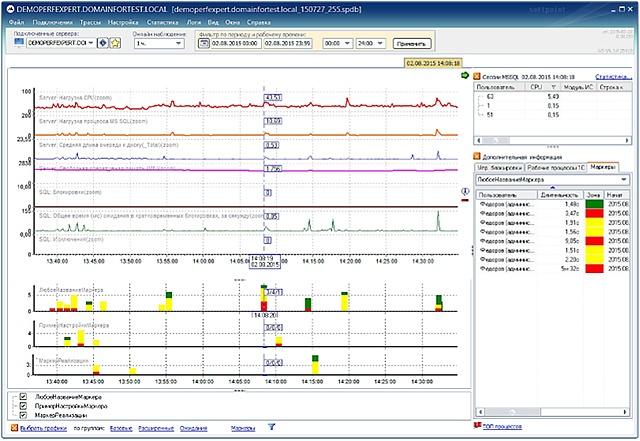Toggle the ЛюбоеНазваниеМаркера checkbox
Viewport: 640px width, 441px height.
click(x=24, y=397)
